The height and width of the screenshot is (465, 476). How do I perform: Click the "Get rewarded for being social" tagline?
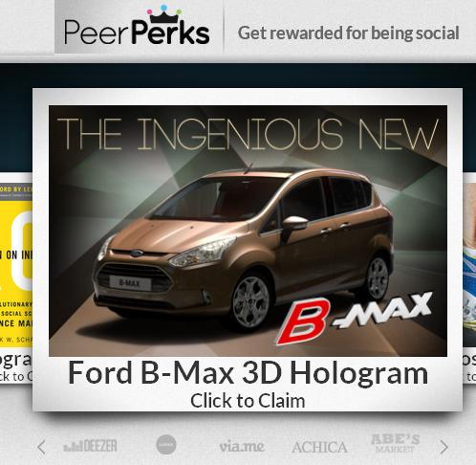348,33
